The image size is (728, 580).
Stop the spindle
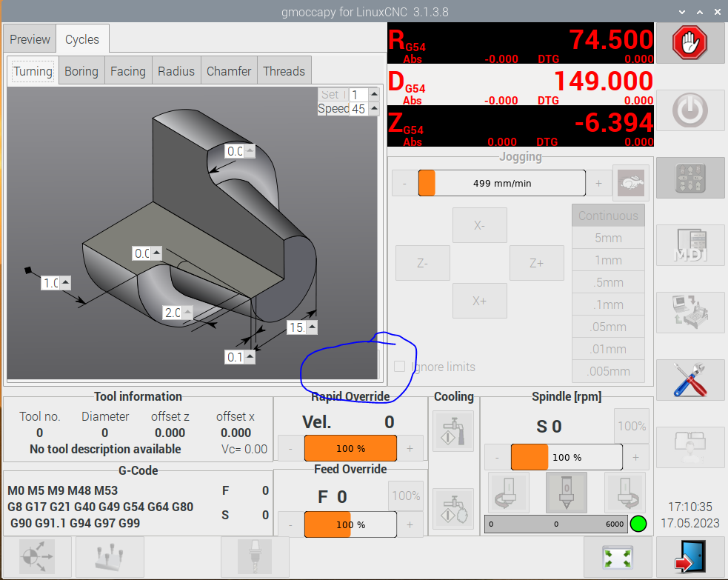tap(567, 493)
